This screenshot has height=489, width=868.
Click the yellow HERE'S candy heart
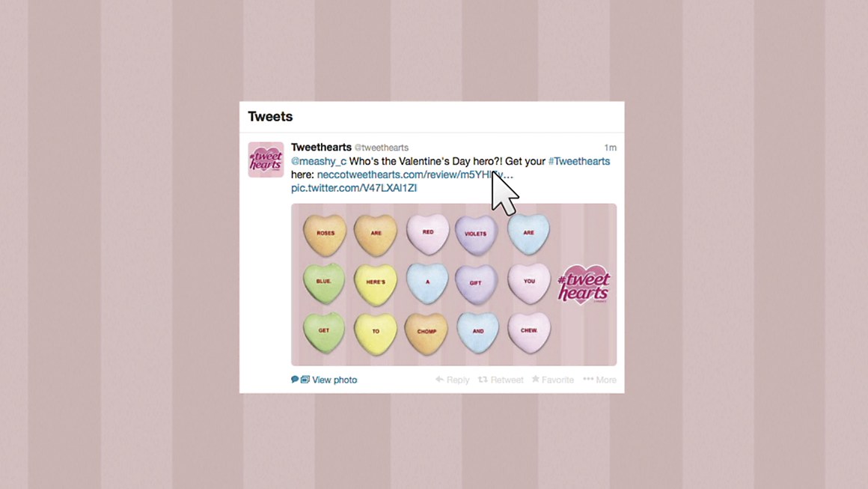(x=376, y=284)
